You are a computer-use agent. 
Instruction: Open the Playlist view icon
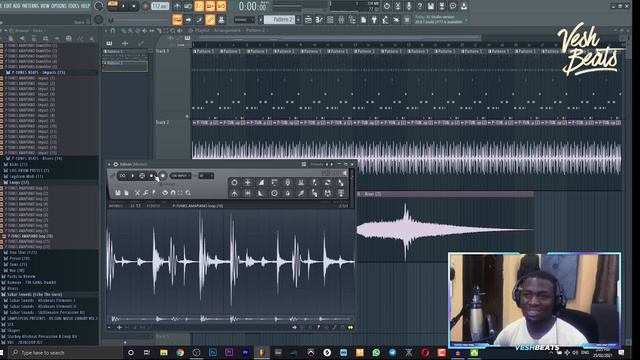click(x=308, y=20)
